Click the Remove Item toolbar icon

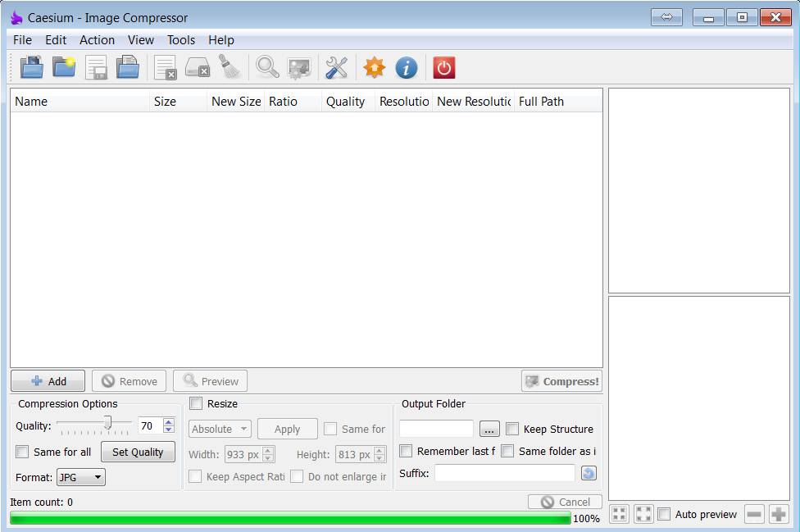166,67
